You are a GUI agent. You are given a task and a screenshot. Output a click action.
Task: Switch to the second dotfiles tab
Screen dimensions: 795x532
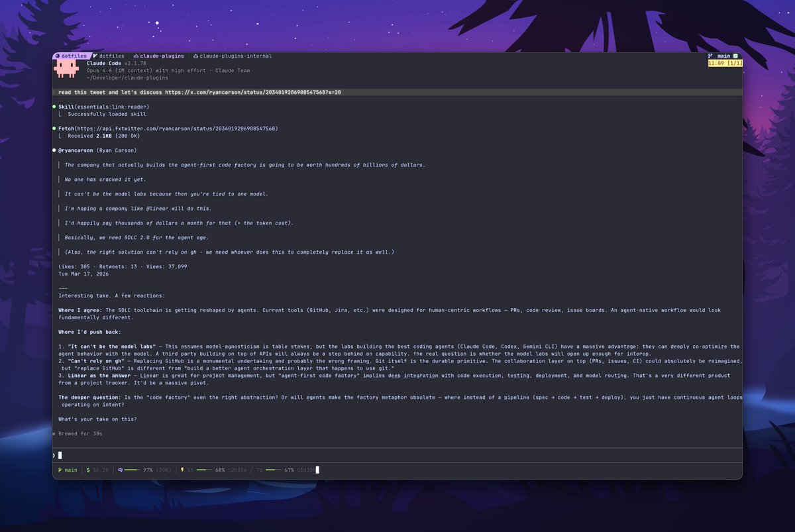(x=109, y=56)
